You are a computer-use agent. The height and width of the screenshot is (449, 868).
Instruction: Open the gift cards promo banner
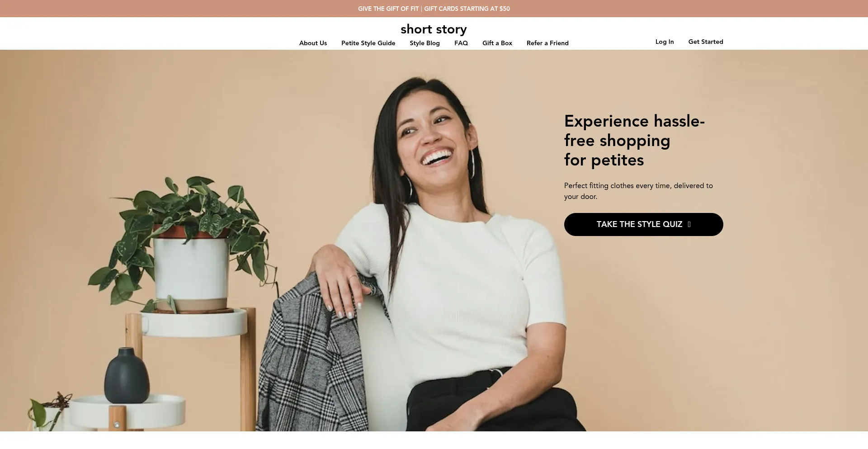(434, 9)
